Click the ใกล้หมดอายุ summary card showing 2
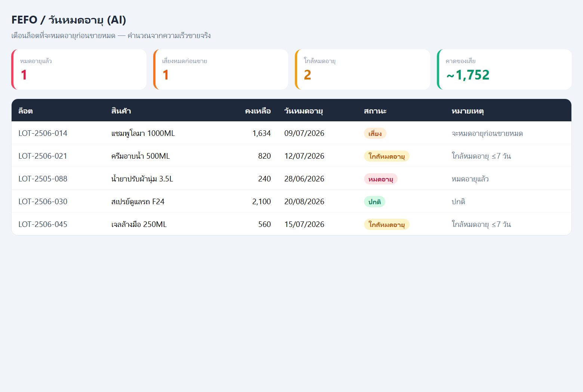583x392 pixels. (363, 69)
